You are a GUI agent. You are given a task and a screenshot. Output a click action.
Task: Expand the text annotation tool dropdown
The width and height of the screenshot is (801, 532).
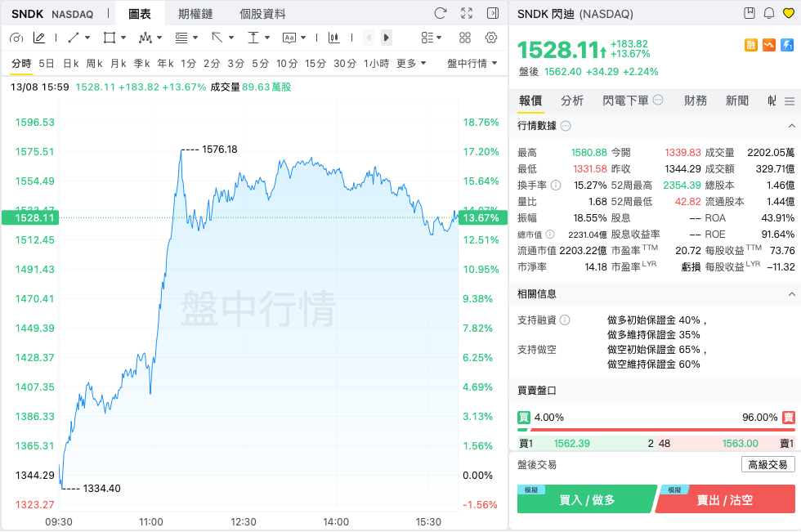point(303,38)
